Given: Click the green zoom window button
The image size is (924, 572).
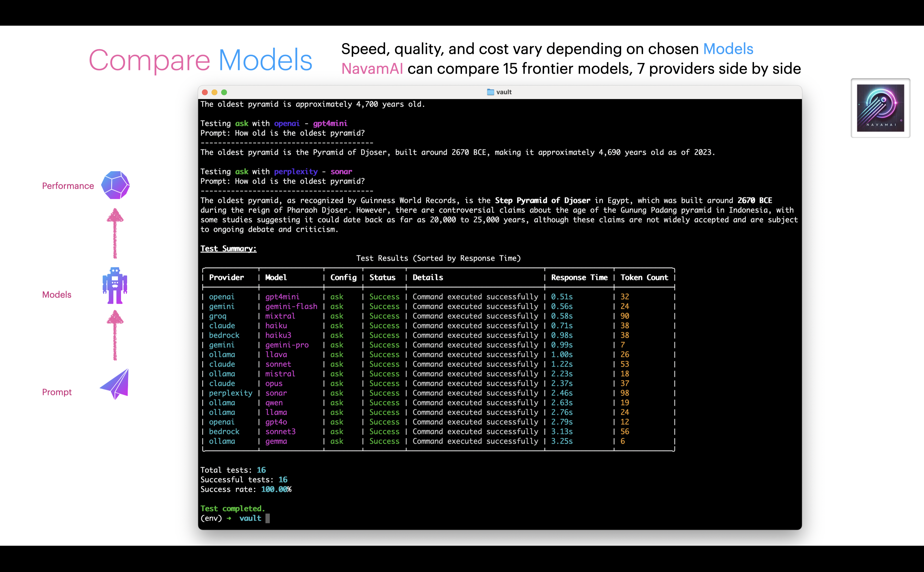Looking at the screenshot, I should pyautogui.click(x=224, y=92).
